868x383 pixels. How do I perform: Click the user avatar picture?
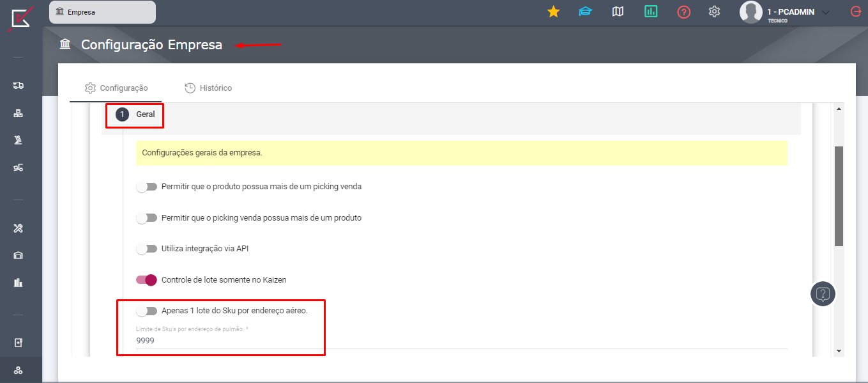[x=751, y=12]
